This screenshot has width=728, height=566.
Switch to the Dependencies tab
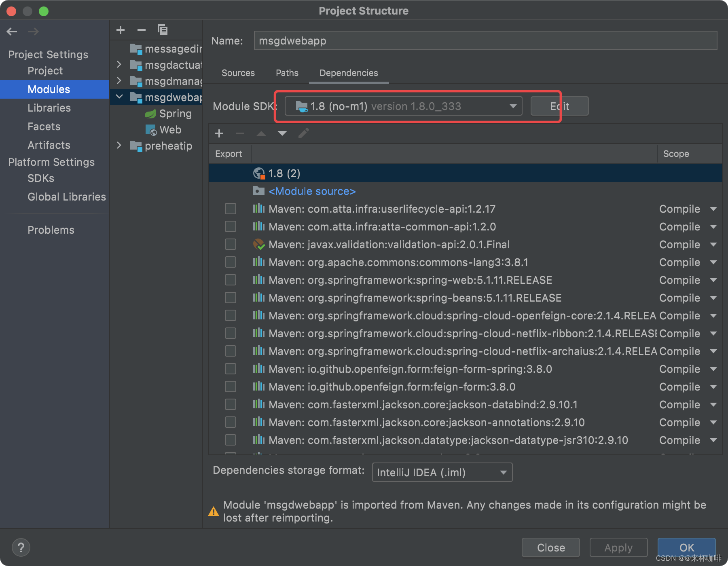(x=349, y=73)
